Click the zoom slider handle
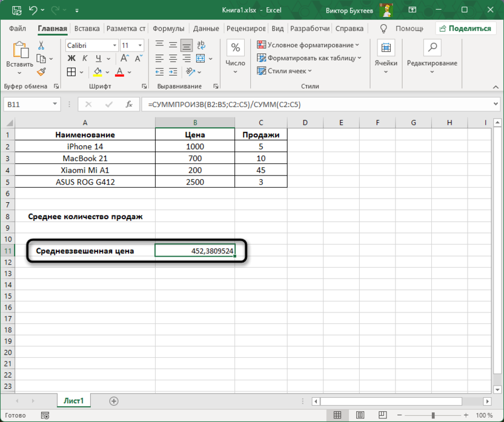The width and height of the screenshot is (504, 422). [433, 415]
